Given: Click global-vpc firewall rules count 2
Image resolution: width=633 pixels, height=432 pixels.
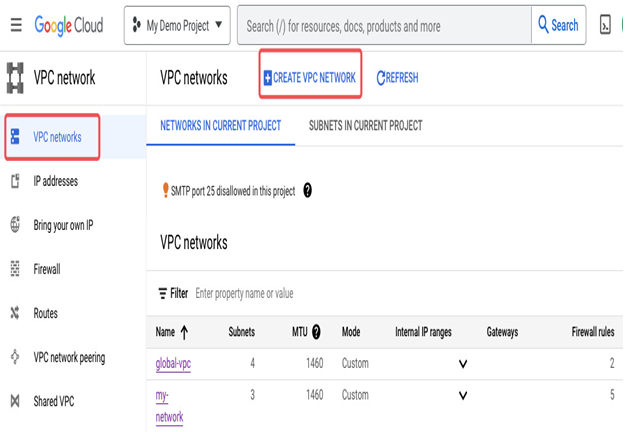Looking at the screenshot, I should pyautogui.click(x=612, y=363).
